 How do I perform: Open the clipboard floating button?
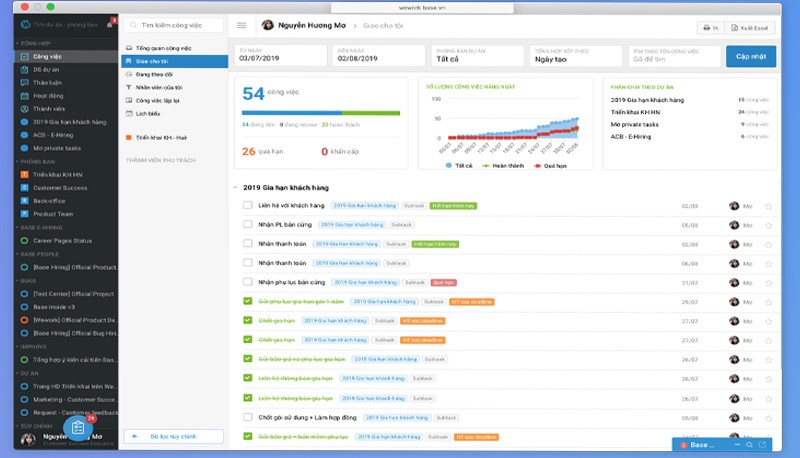pyautogui.click(x=78, y=427)
